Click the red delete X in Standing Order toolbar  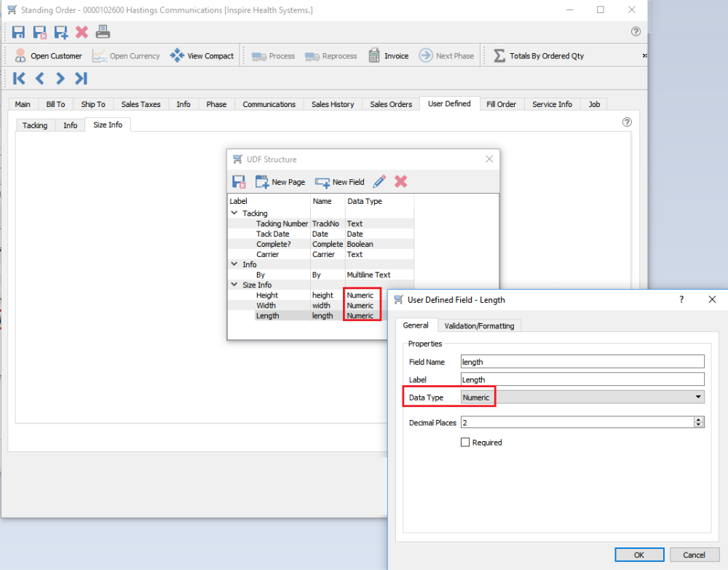[82, 32]
